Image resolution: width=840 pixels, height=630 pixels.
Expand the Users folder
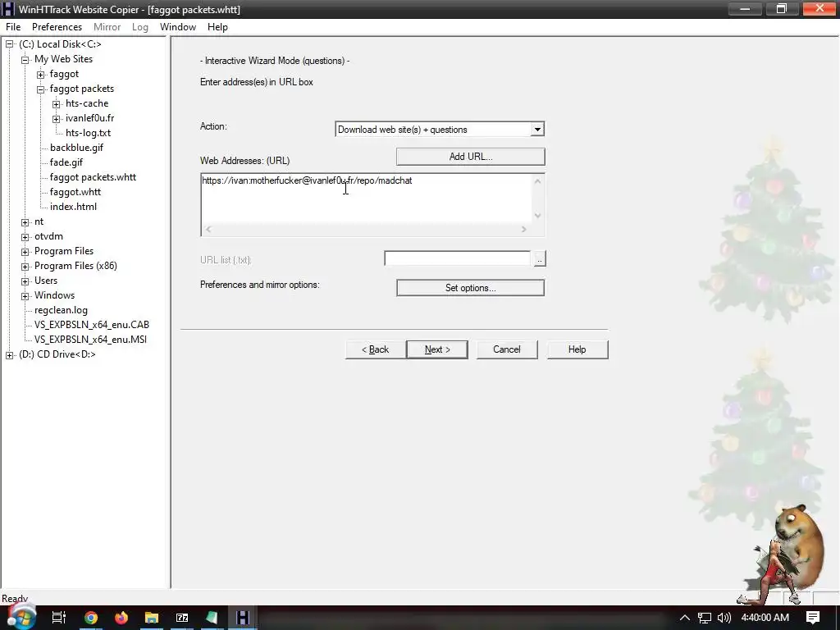pyautogui.click(x=25, y=281)
